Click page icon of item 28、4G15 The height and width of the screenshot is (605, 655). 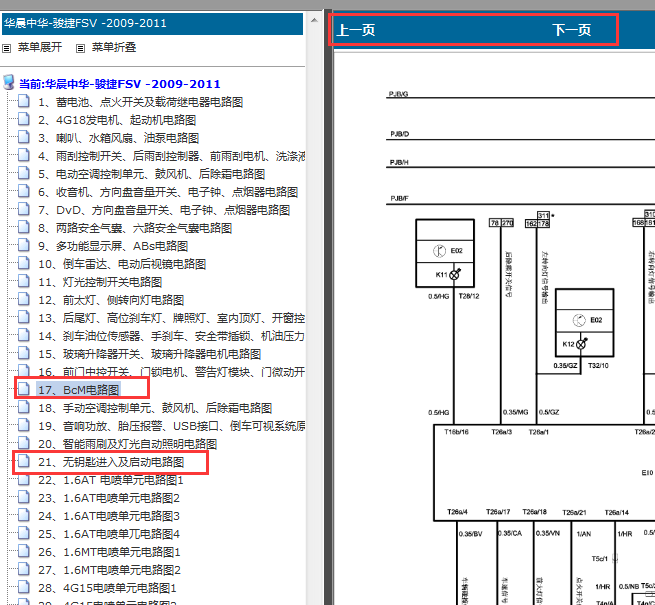point(24,587)
